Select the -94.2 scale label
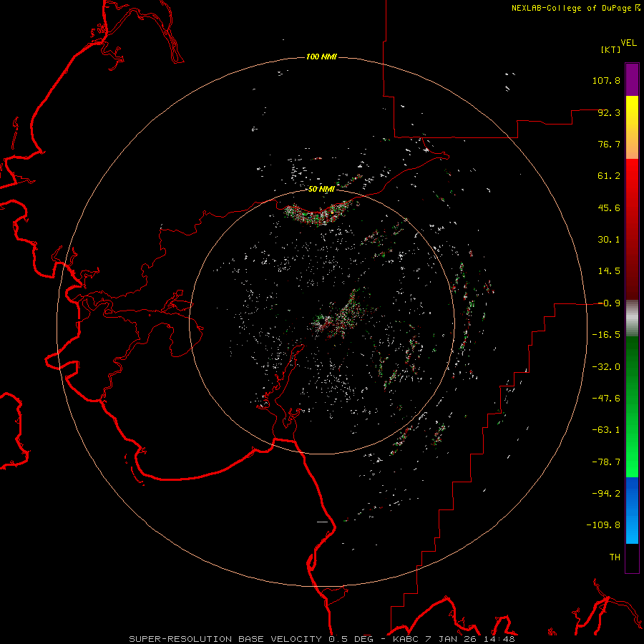This screenshot has width=644, height=644. click(606, 494)
